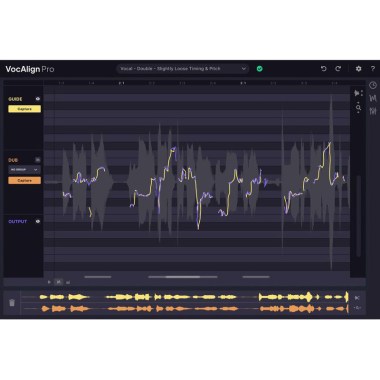Click the redo arrow icon
Image resolution: width=380 pixels, height=380 pixels.
point(338,69)
